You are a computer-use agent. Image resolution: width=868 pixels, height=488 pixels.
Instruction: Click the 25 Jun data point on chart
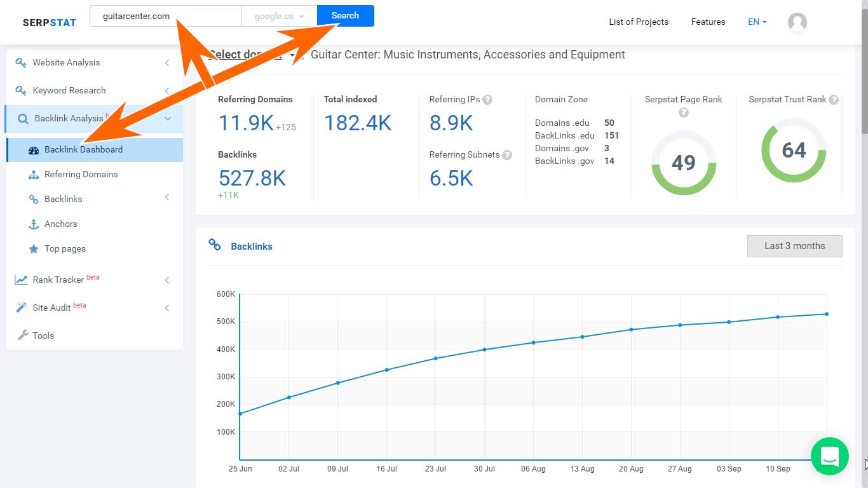pyautogui.click(x=240, y=414)
